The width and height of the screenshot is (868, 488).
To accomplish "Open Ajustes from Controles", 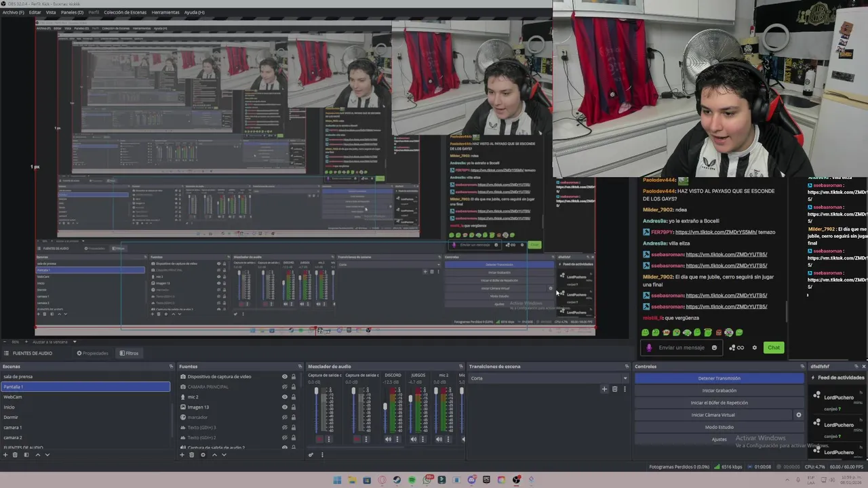I will point(719,439).
